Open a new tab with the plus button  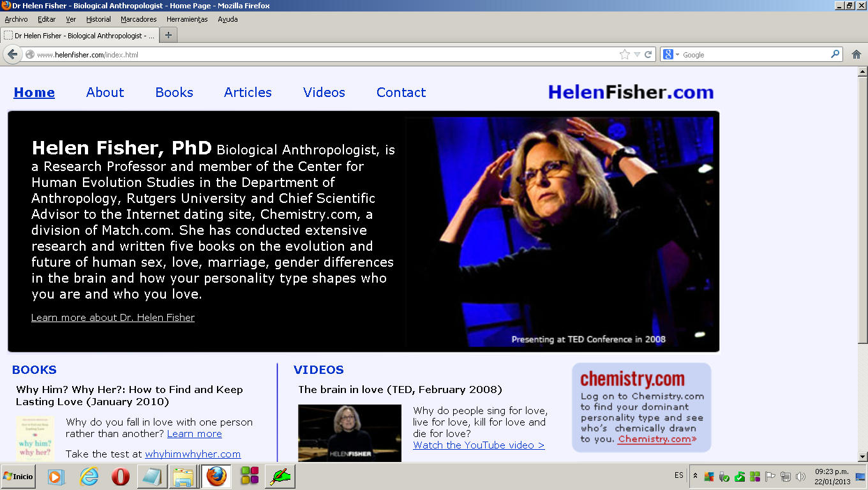[168, 35]
